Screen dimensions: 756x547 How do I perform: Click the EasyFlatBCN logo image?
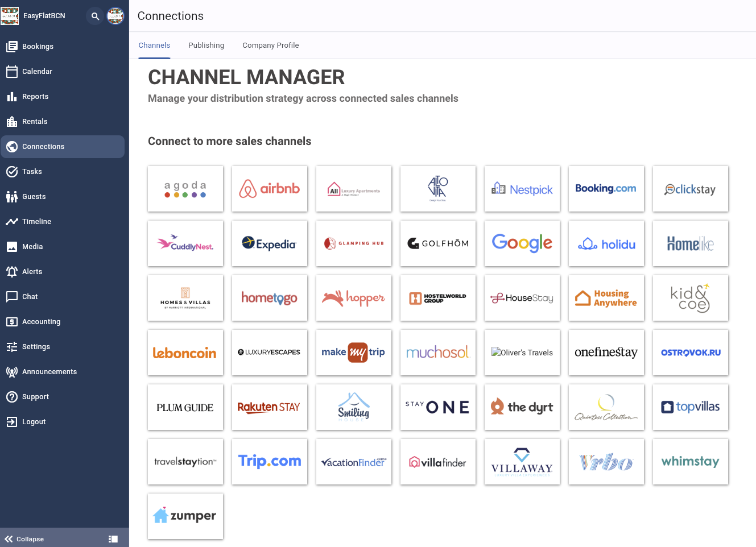[10, 16]
